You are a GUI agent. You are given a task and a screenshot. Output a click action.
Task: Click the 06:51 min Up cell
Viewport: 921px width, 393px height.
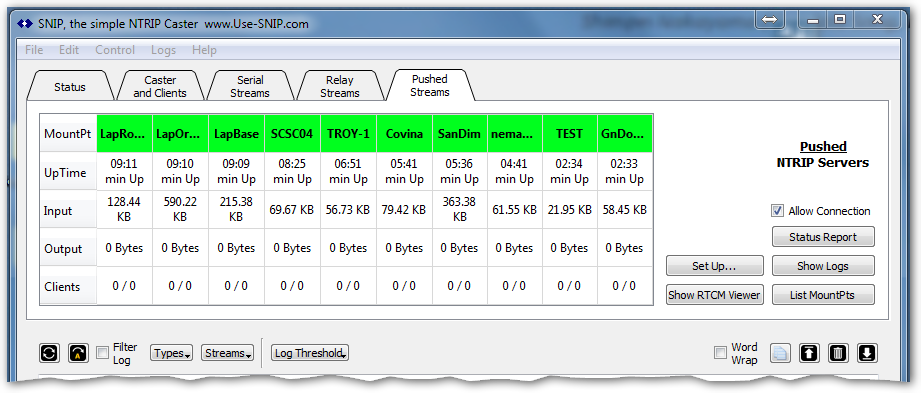point(348,171)
